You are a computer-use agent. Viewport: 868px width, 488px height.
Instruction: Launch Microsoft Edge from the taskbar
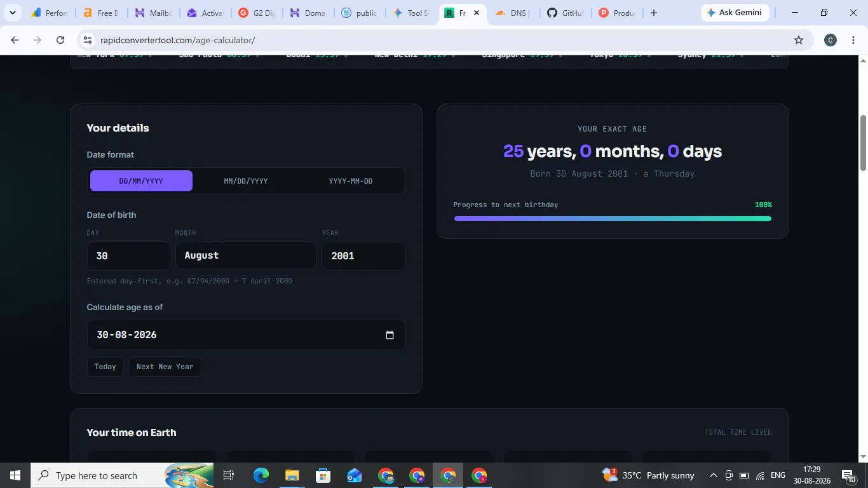[261, 475]
